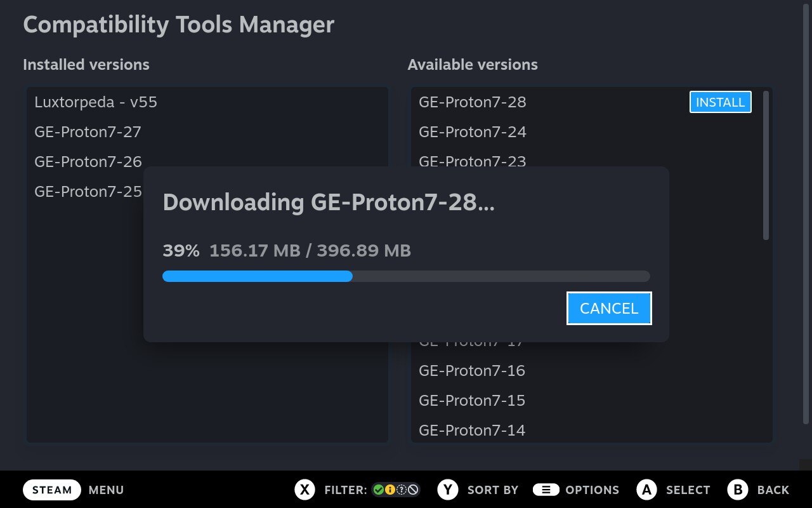Cancel the GE-Proton7-28 download
The height and width of the screenshot is (508, 812).
(609, 308)
